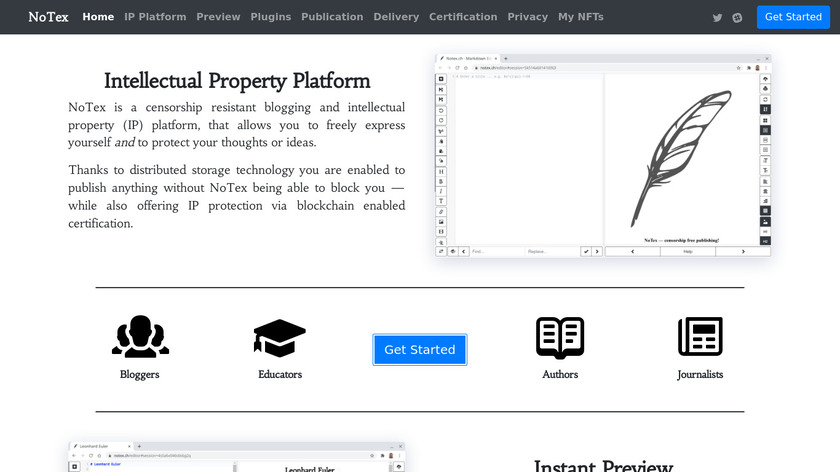Image resolution: width=840 pixels, height=472 pixels.
Task: Click the Intellectual Property Platform heading
Action: [x=237, y=81]
